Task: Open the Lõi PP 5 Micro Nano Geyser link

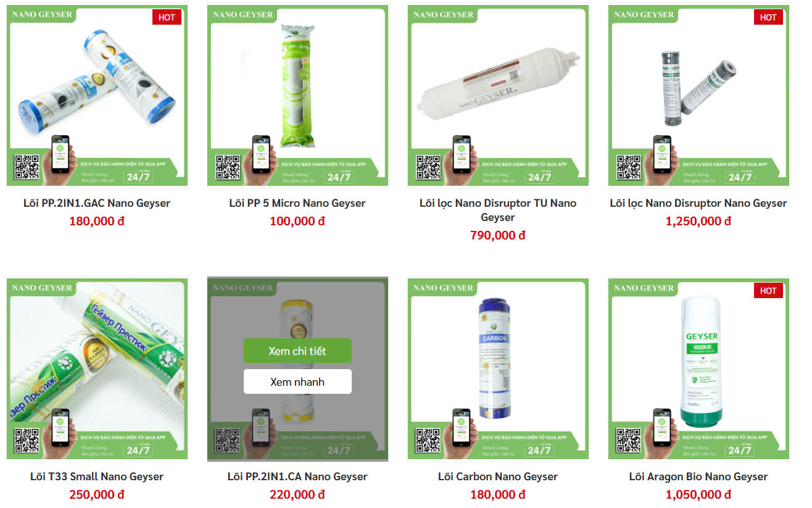Action: [297, 203]
